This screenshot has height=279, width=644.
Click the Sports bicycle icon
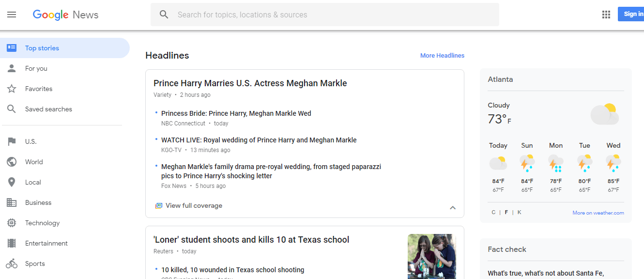click(12, 263)
